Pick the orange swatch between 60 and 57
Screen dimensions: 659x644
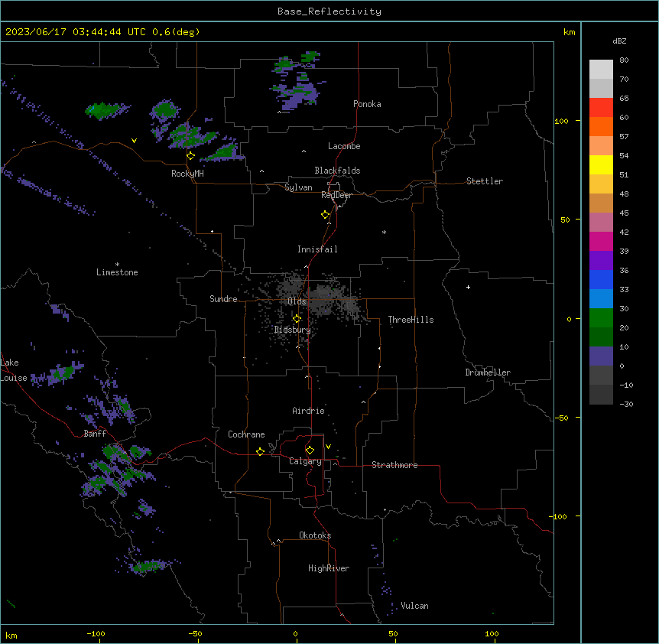click(x=601, y=127)
